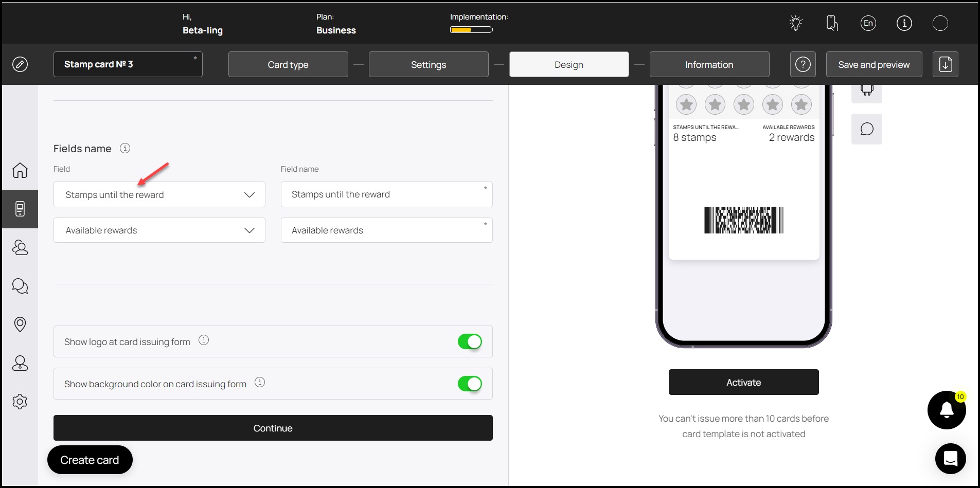Click the round profile avatar icon
This screenshot has width=980, height=488.
(x=940, y=23)
